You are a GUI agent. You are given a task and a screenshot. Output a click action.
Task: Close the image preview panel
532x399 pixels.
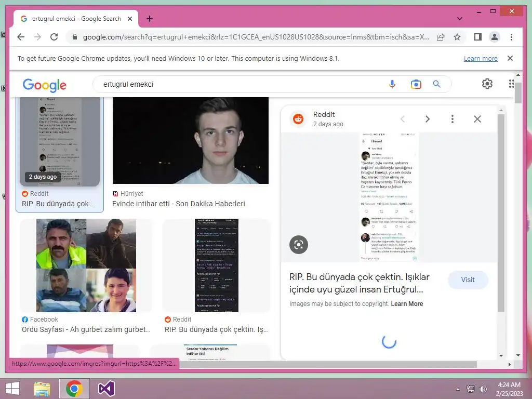[477, 119]
